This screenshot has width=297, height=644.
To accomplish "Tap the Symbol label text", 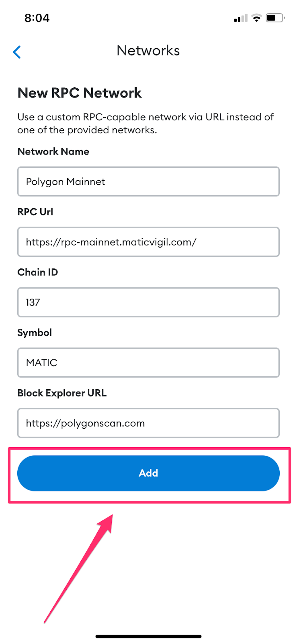I will coord(35,332).
